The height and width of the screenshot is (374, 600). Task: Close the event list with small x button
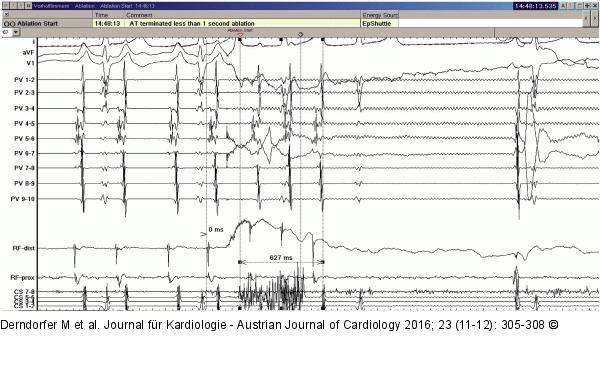(x=7, y=15)
